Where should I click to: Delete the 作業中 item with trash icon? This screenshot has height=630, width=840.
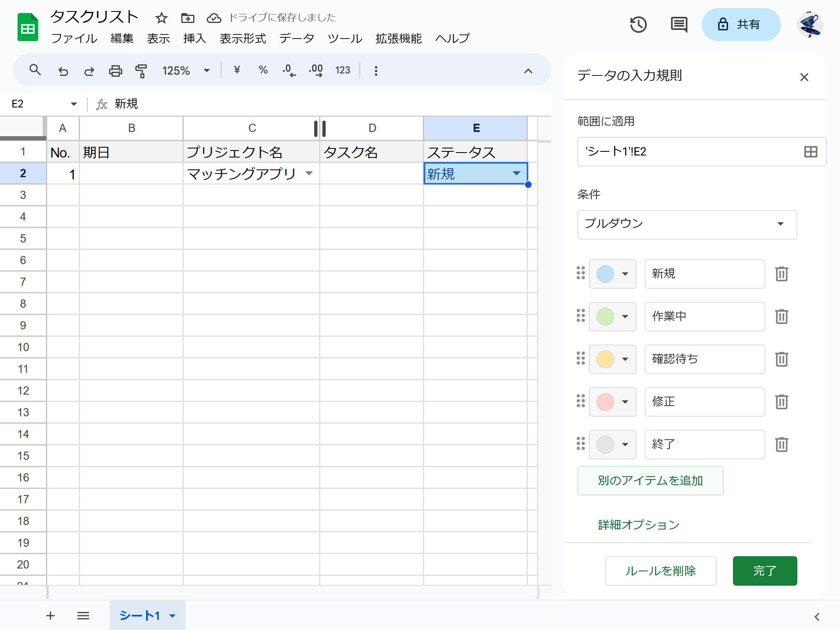click(x=782, y=317)
